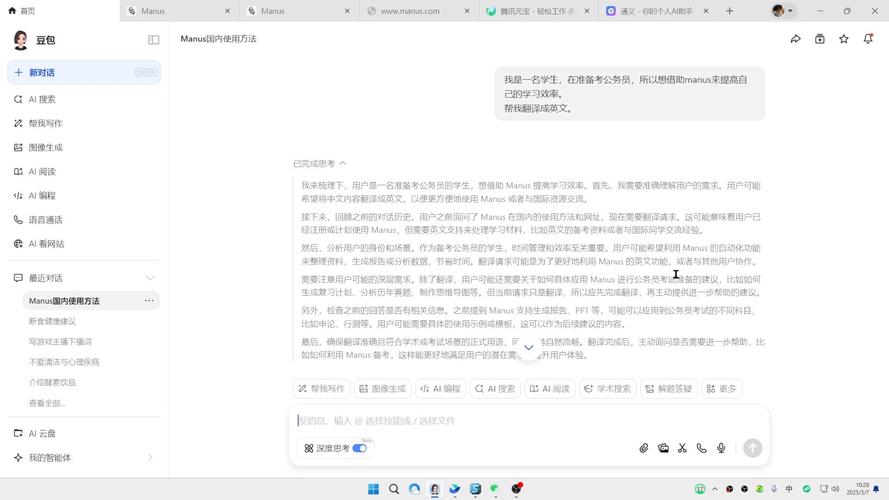The width and height of the screenshot is (889, 500).
Task: Click the microphone voice input icon
Action: [721, 448]
